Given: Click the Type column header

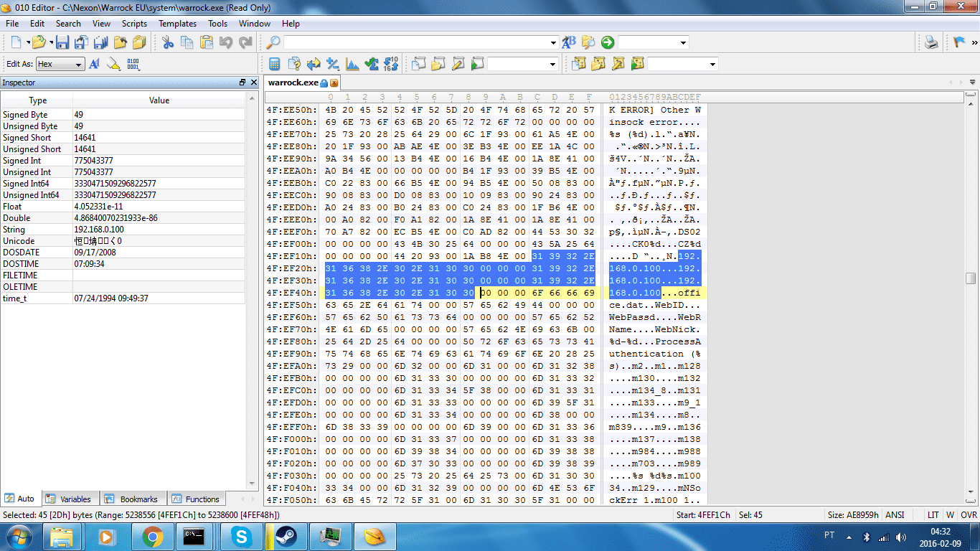Looking at the screenshot, I should click(x=37, y=100).
